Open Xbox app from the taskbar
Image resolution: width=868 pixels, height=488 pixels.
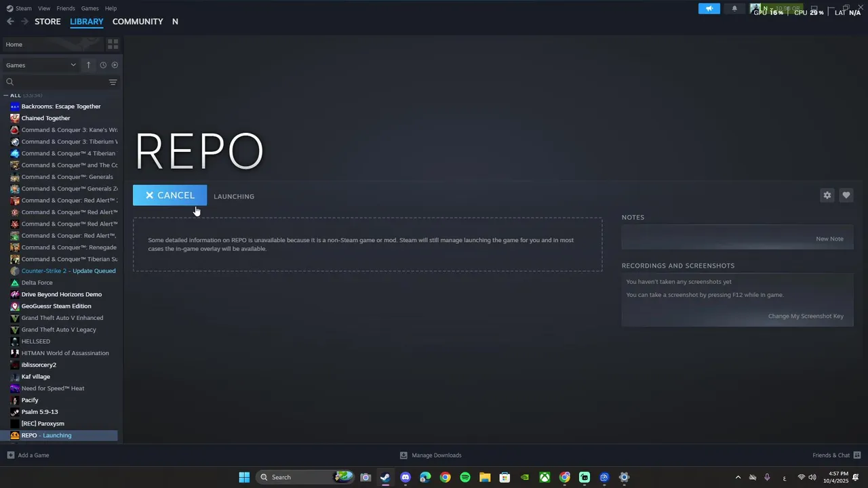point(545,477)
